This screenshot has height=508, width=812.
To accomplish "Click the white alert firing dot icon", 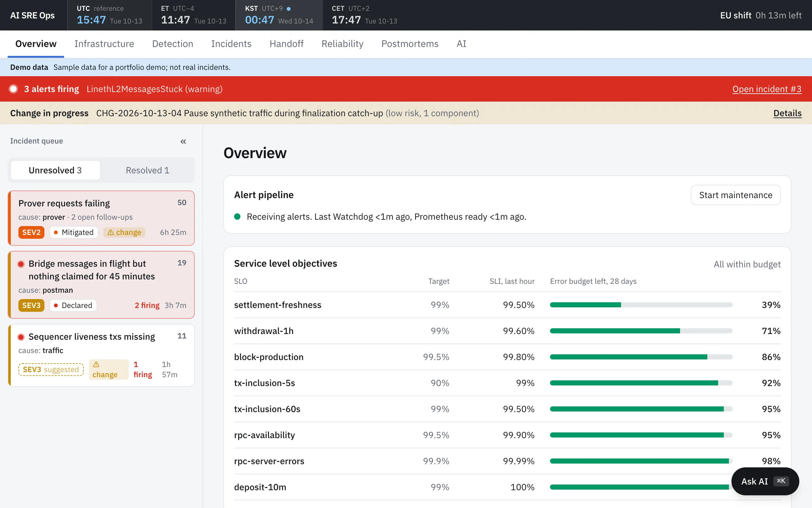I will (x=13, y=89).
